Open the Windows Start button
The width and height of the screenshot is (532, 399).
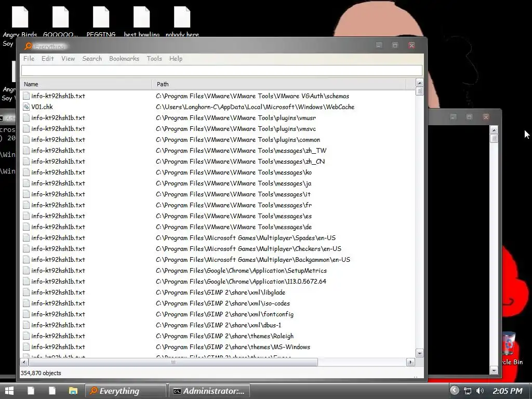tap(9, 391)
